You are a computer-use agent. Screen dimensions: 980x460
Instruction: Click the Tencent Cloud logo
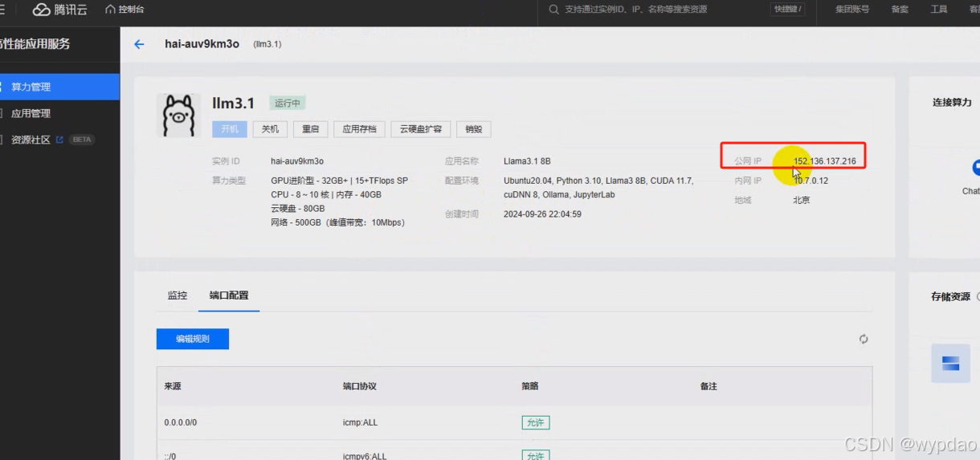pyautogui.click(x=59, y=10)
